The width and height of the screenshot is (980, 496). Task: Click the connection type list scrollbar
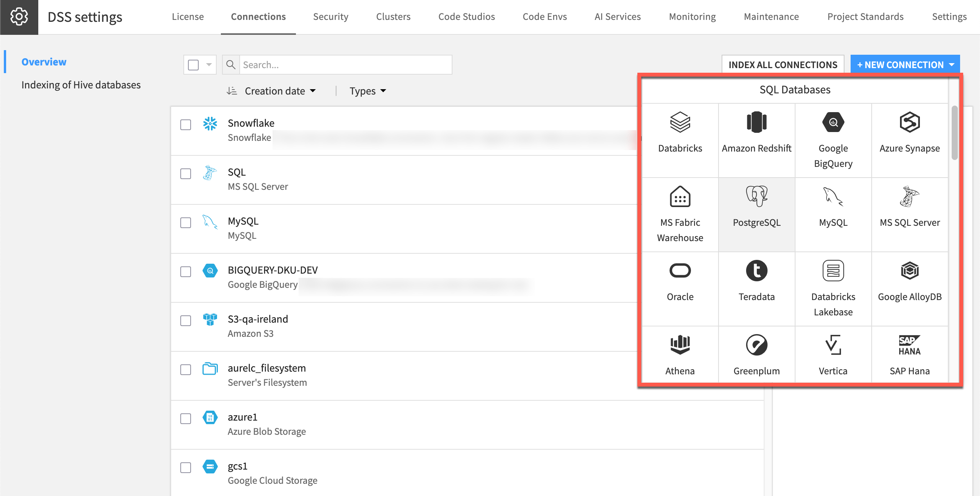pyautogui.click(x=955, y=133)
